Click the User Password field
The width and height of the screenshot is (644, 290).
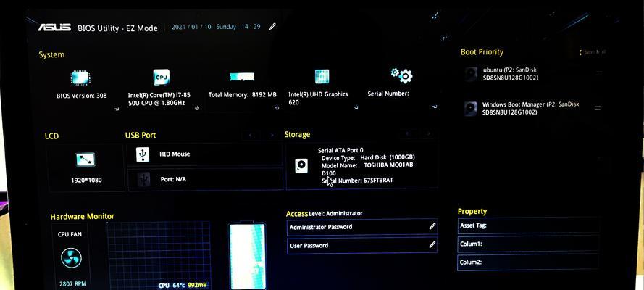[x=361, y=245]
